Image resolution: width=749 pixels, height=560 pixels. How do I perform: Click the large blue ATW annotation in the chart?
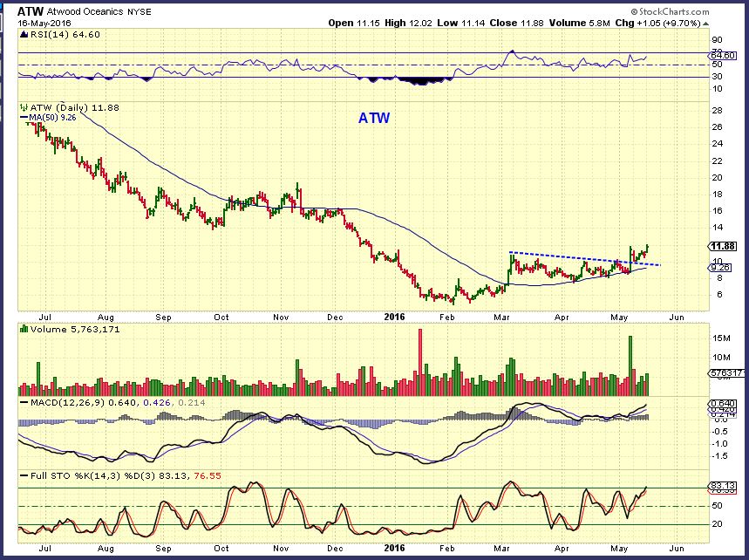374,118
